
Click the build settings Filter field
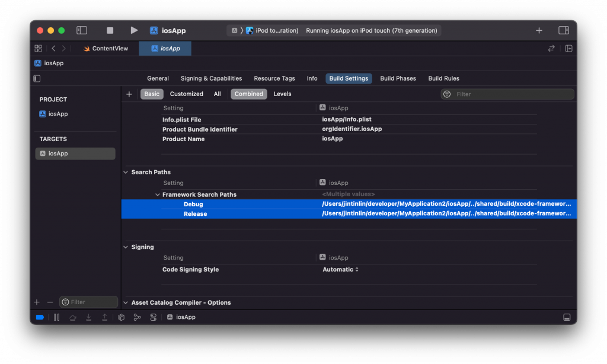(x=507, y=94)
